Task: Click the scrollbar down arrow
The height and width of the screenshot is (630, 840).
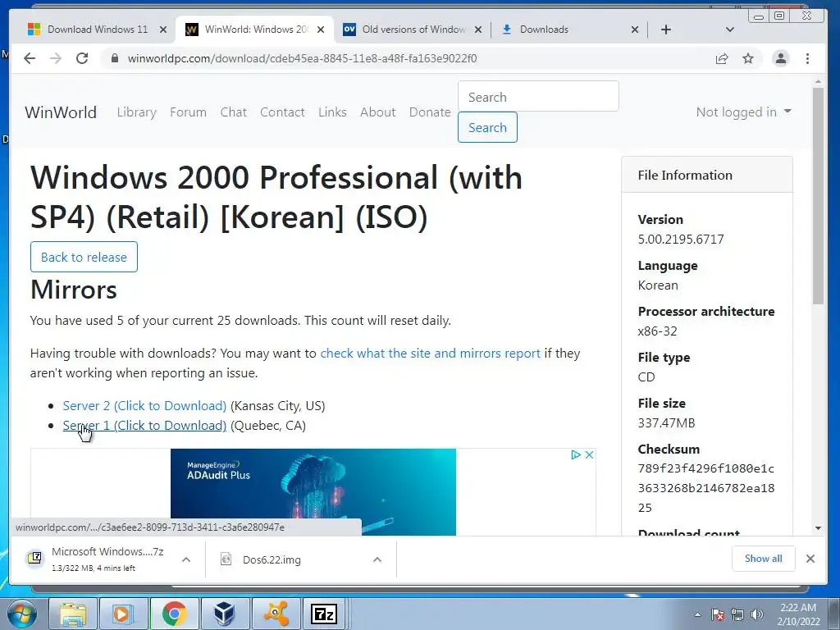Action: (818, 528)
